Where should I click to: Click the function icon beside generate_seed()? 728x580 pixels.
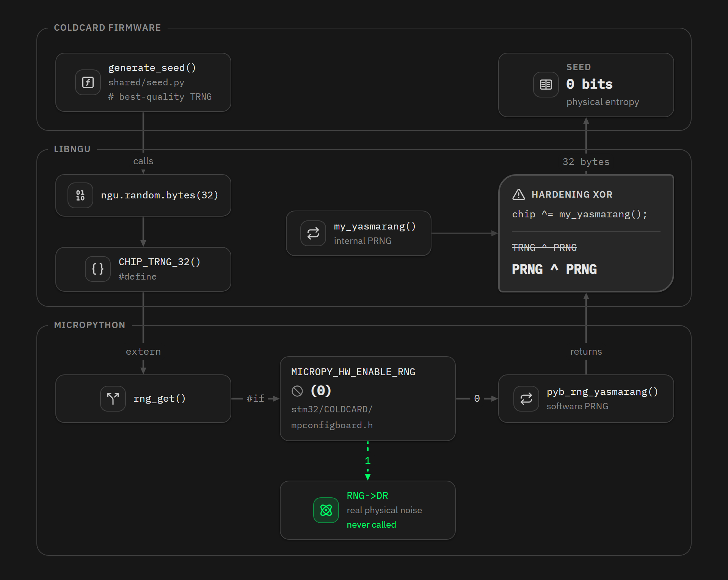coord(88,82)
